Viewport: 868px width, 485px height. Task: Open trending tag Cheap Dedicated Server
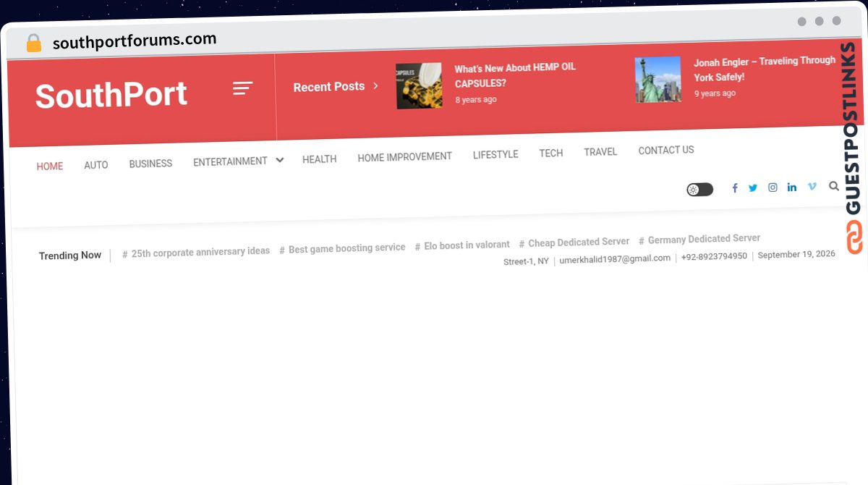tap(574, 242)
